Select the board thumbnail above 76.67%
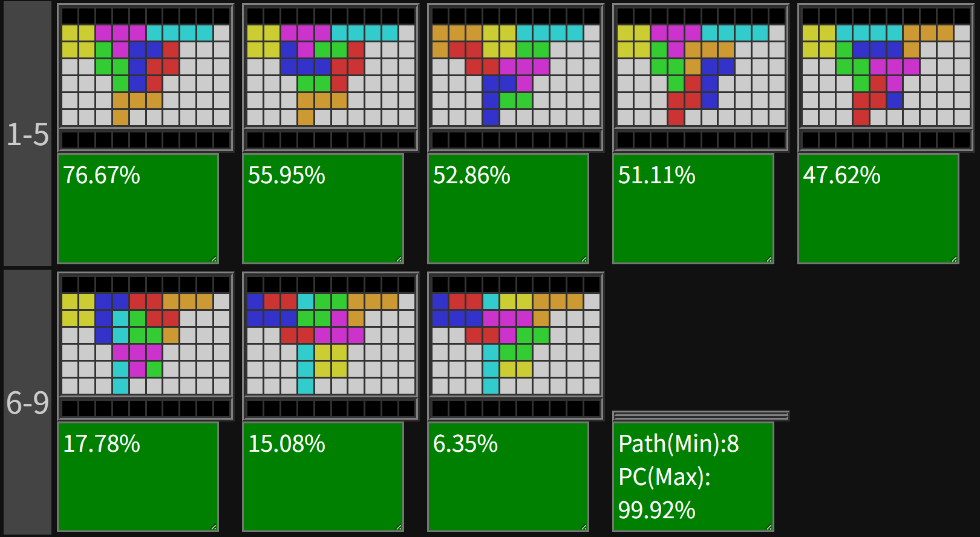 click(x=146, y=78)
